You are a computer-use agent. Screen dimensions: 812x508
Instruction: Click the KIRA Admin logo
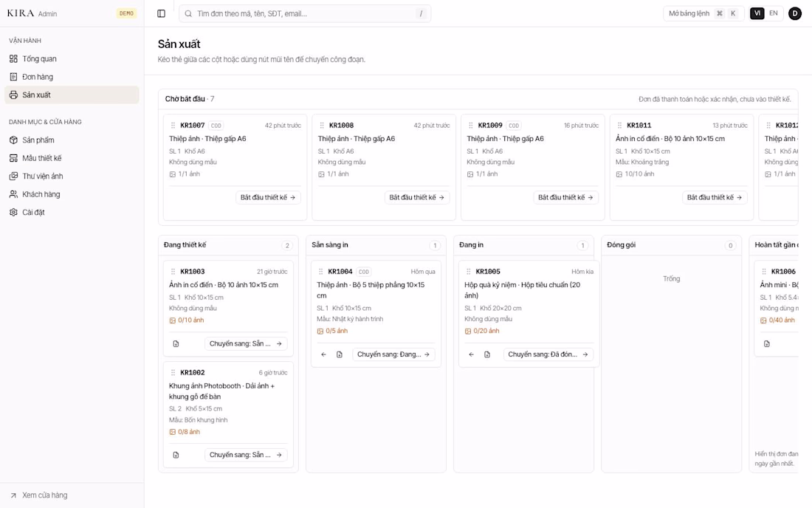32,13
